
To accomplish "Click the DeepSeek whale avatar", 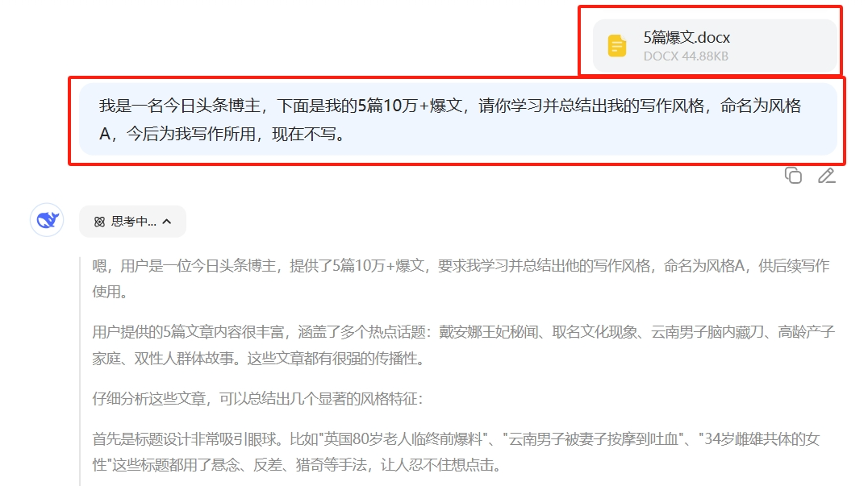I will (47, 220).
